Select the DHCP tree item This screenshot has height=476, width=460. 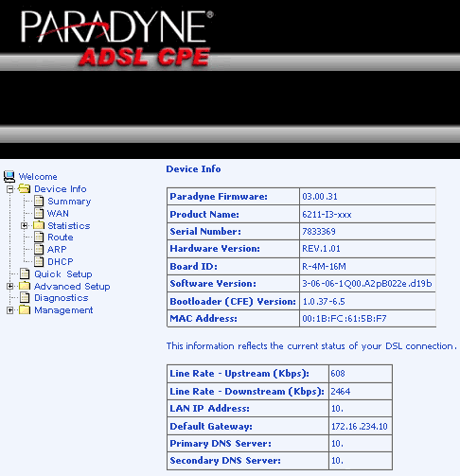(x=61, y=261)
